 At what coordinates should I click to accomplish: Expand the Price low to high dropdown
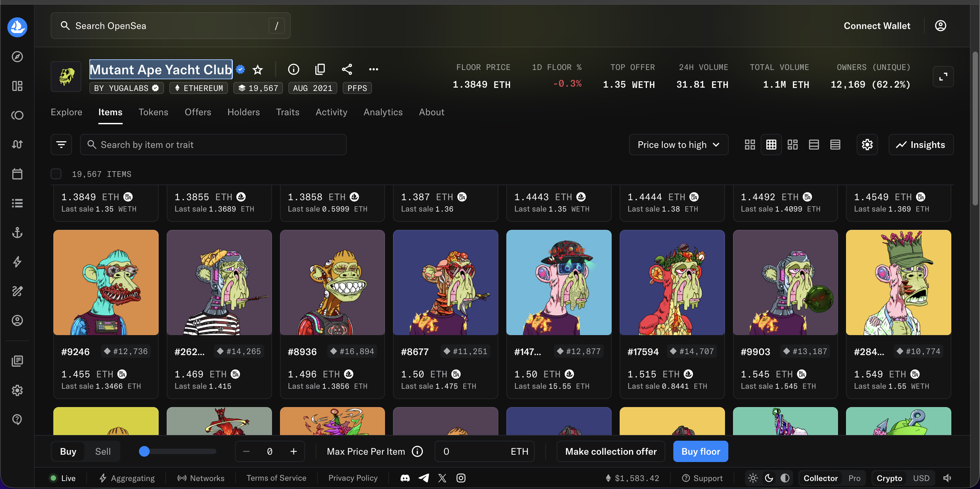click(678, 145)
